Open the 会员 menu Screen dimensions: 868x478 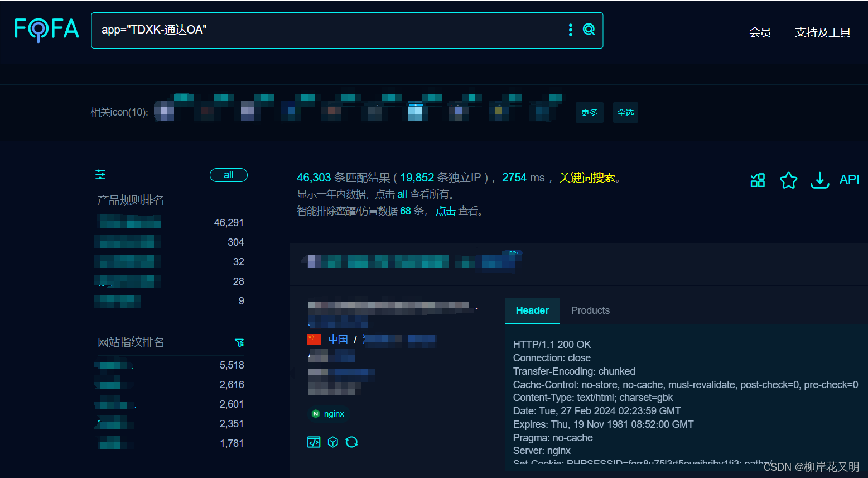point(760,32)
